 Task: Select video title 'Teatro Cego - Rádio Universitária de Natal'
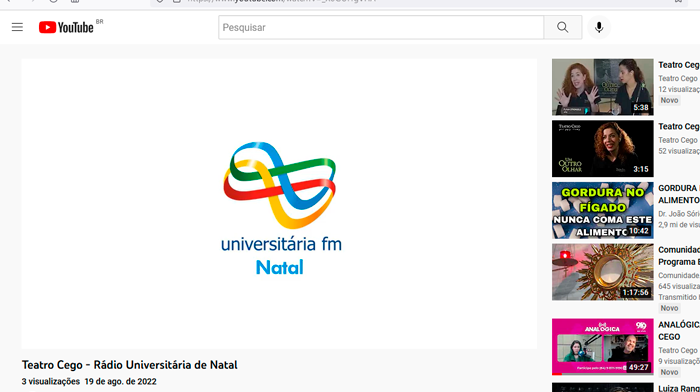pos(129,365)
